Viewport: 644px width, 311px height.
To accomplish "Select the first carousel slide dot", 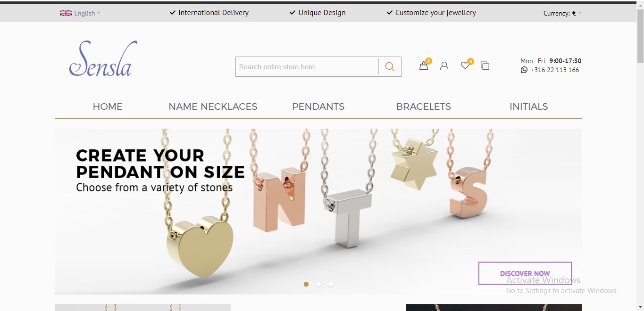I will [306, 284].
